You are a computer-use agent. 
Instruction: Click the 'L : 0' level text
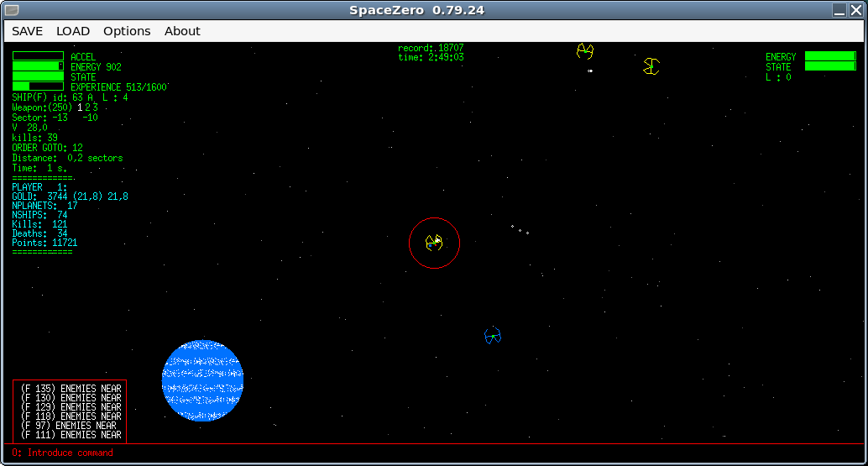coord(778,77)
